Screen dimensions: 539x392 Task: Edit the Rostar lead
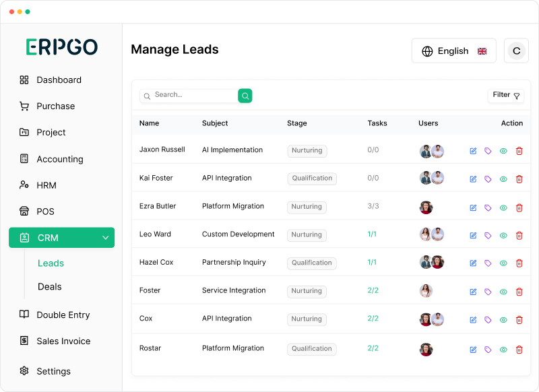473,350
